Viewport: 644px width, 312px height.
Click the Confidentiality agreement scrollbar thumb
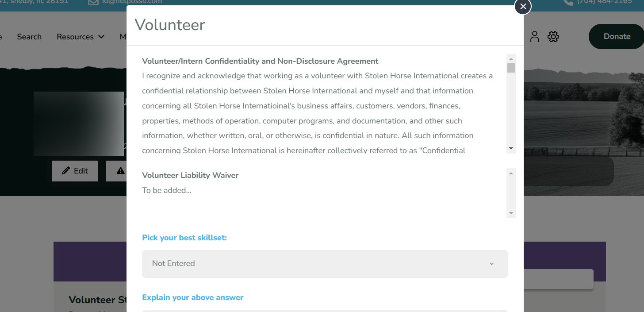click(x=511, y=68)
